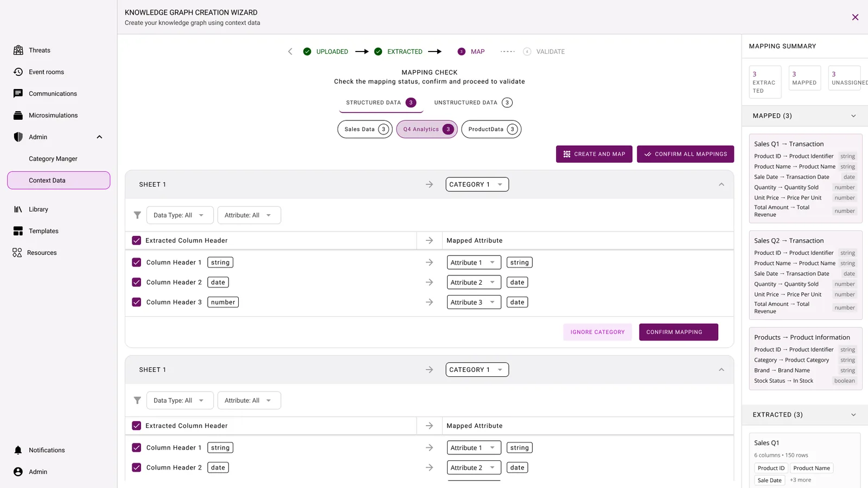Screen dimensions: 868x488
Task: Collapse the EXTRACTED (3) section
Action: pos(853,415)
